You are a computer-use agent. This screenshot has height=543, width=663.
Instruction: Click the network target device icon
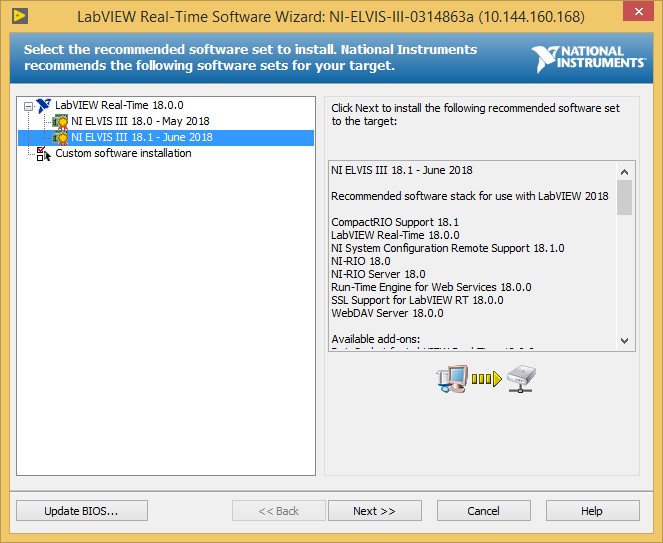[x=521, y=380]
